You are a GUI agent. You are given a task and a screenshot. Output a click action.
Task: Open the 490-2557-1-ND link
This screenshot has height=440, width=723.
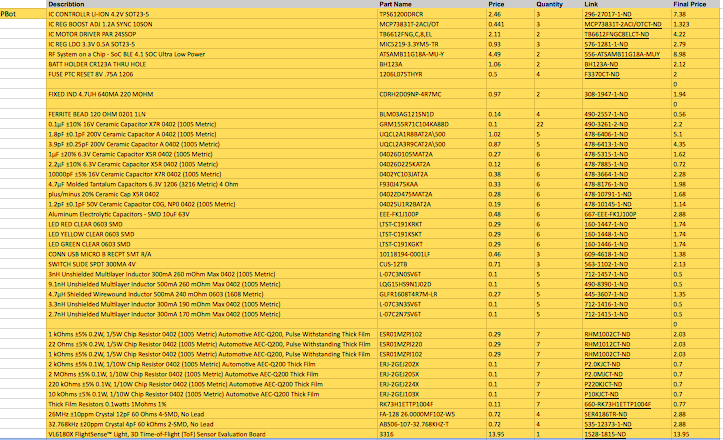point(606,114)
